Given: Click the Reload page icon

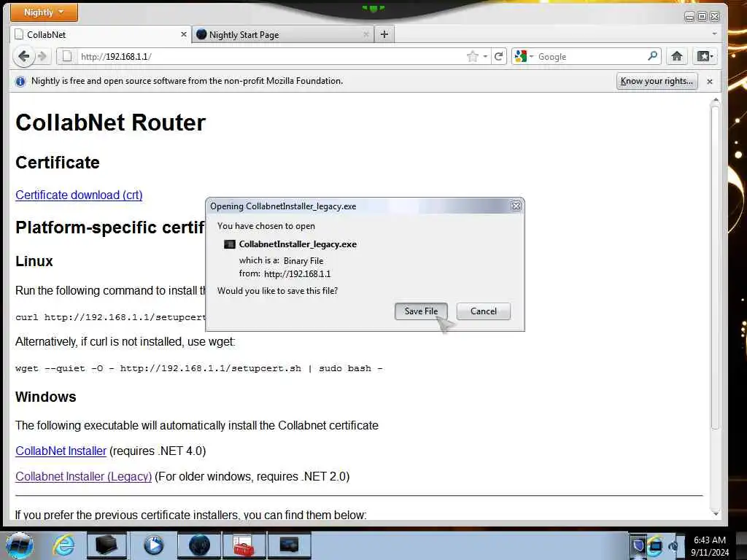Looking at the screenshot, I should (499, 56).
